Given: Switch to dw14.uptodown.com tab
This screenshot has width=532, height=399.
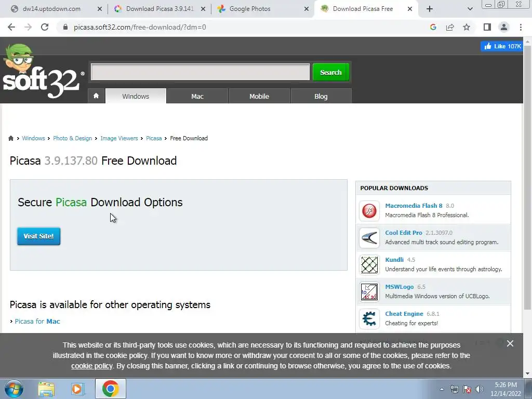Looking at the screenshot, I should tap(51, 9).
